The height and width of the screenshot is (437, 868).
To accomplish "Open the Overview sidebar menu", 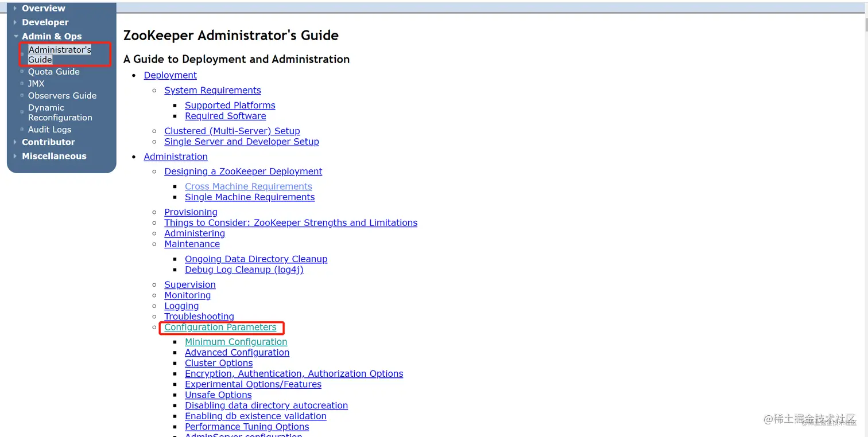I will [44, 9].
